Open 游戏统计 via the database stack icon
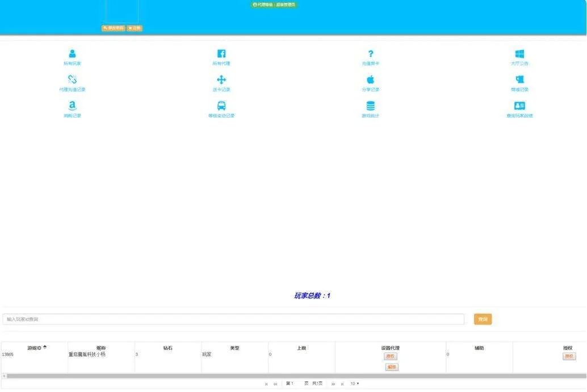This screenshot has width=587, height=392. [370, 106]
